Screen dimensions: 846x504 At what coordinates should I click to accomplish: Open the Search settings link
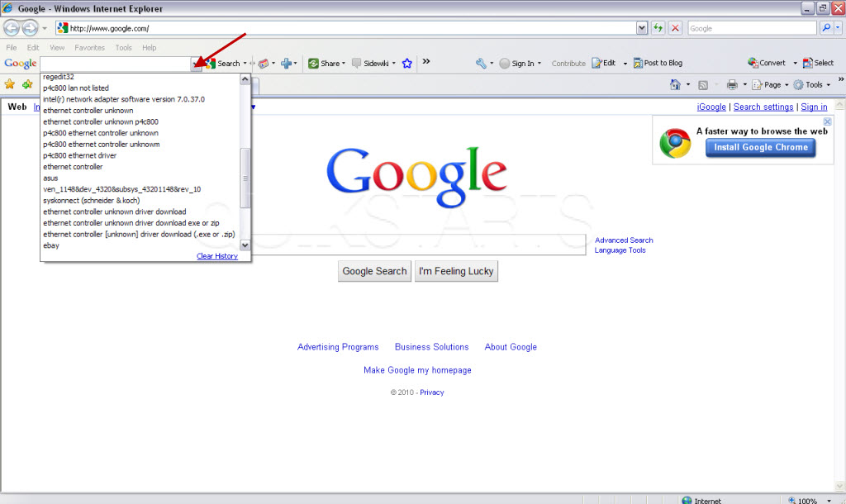(x=763, y=107)
